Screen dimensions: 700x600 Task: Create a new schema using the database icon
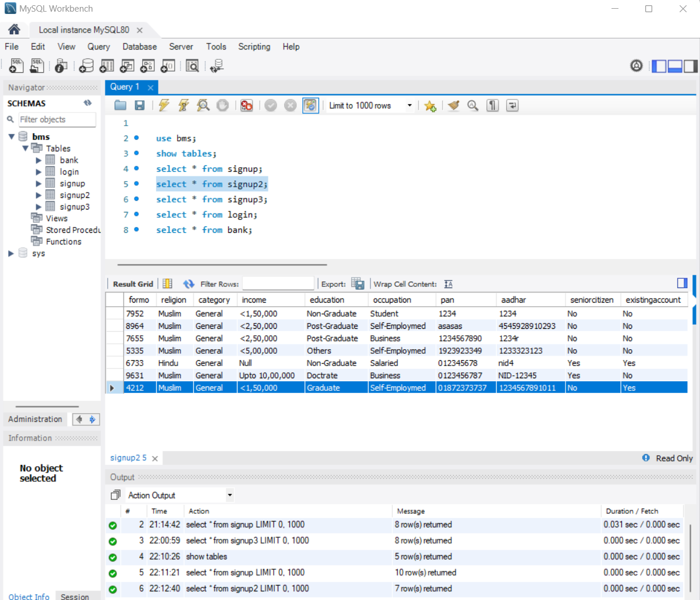point(86,66)
